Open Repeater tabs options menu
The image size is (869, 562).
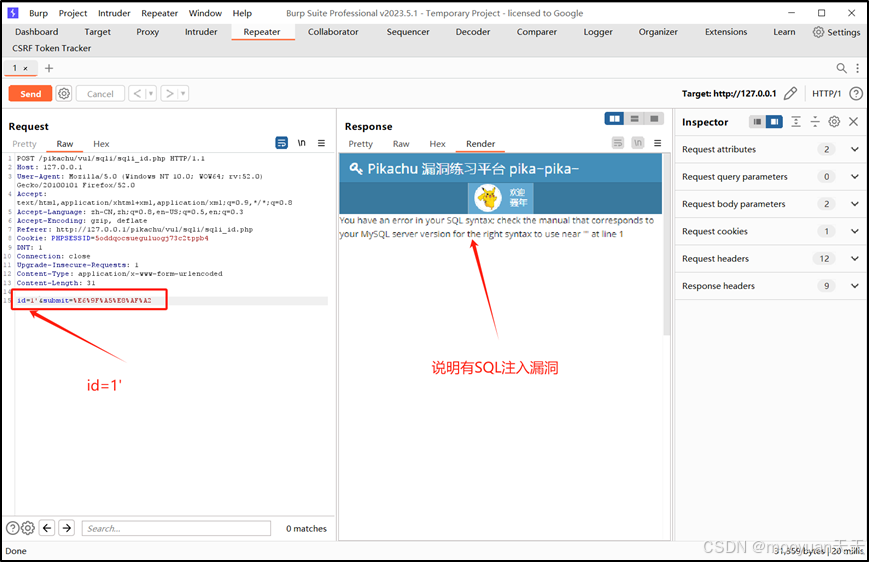tap(857, 68)
